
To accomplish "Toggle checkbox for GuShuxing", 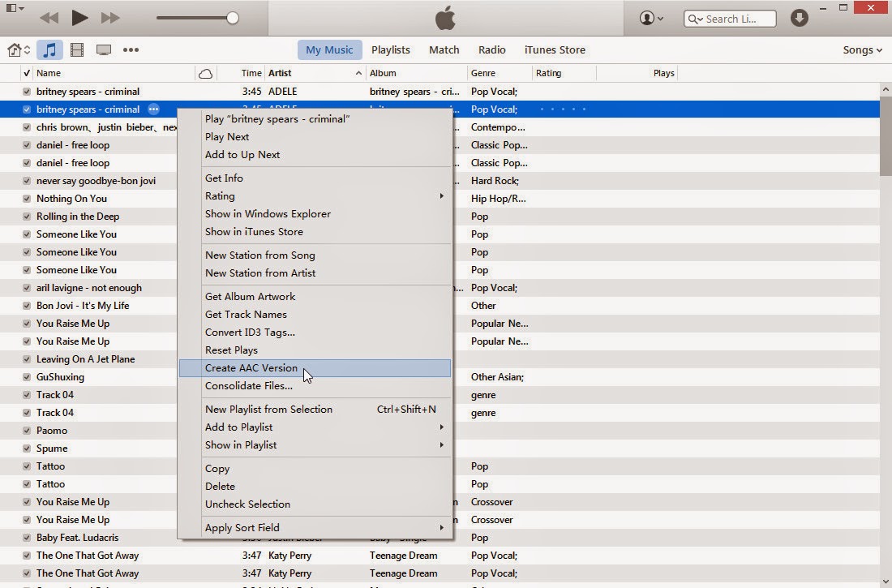I will [x=27, y=377].
